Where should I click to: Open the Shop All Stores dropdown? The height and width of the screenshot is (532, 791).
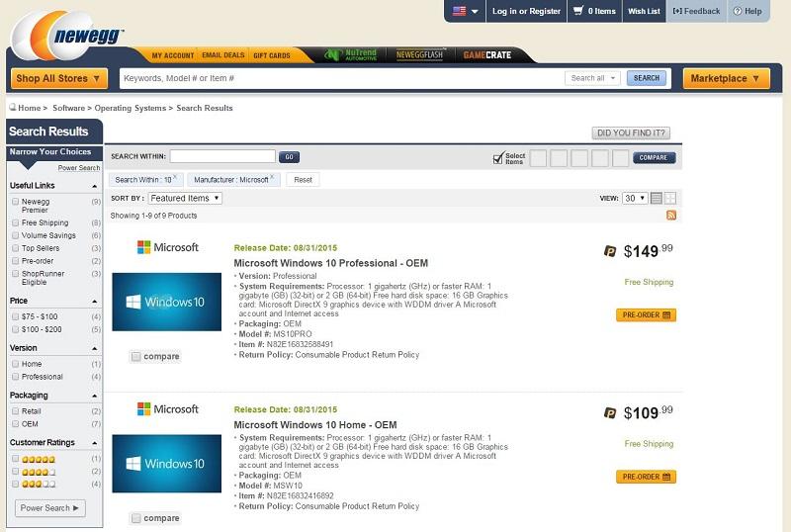[x=59, y=79]
